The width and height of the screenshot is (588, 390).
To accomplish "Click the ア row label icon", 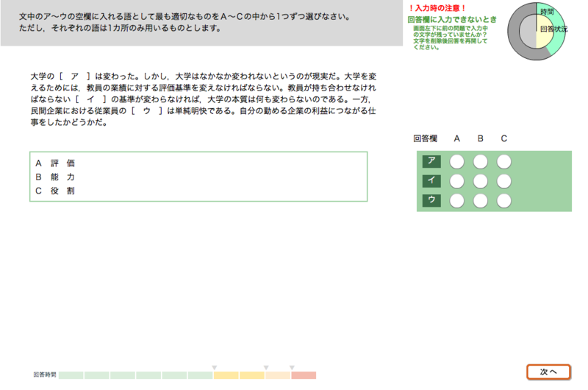I will 431,162.
